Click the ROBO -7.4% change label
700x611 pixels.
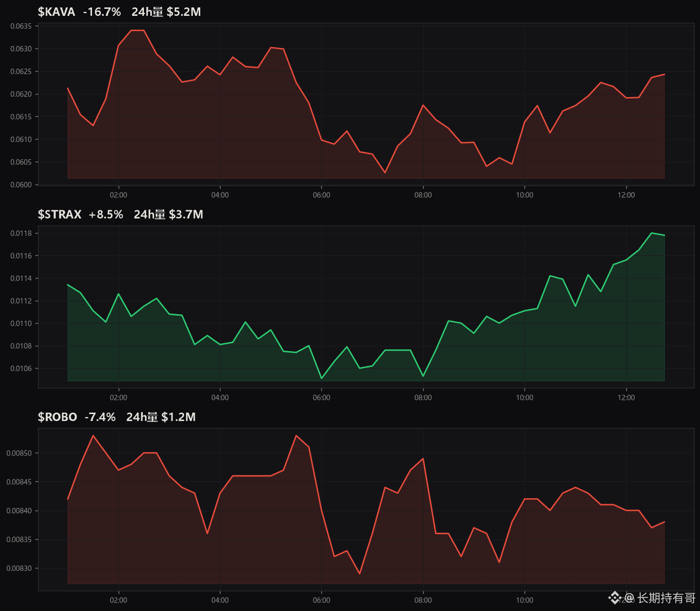click(x=100, y=417)
